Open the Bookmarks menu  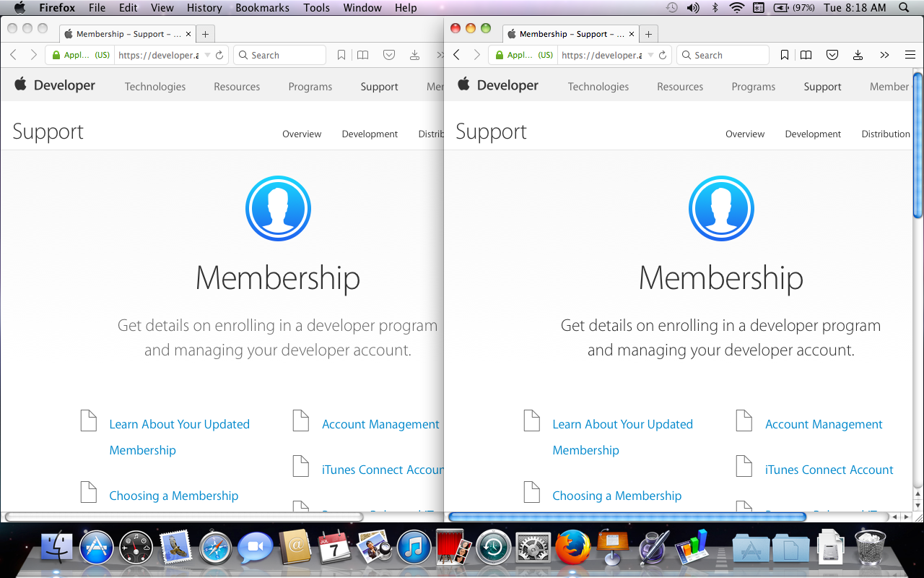tap(262, 8)
